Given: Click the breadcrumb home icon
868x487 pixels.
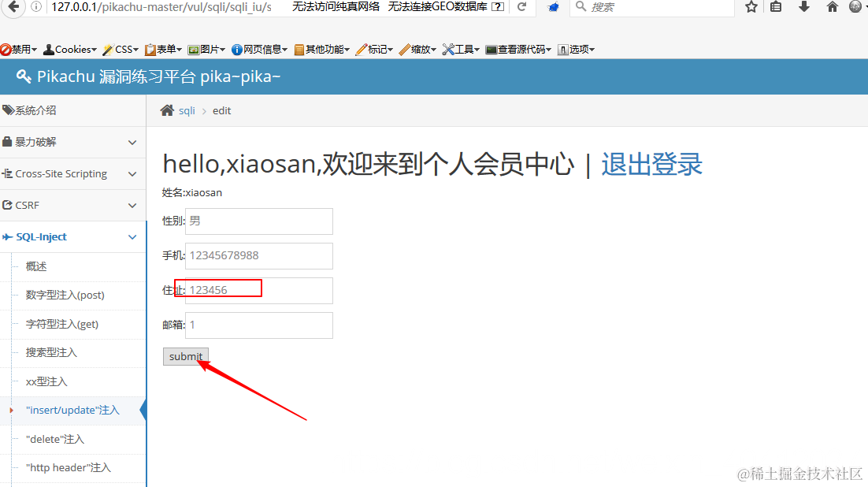Looking at the screenshot, I should click(167, 110).
